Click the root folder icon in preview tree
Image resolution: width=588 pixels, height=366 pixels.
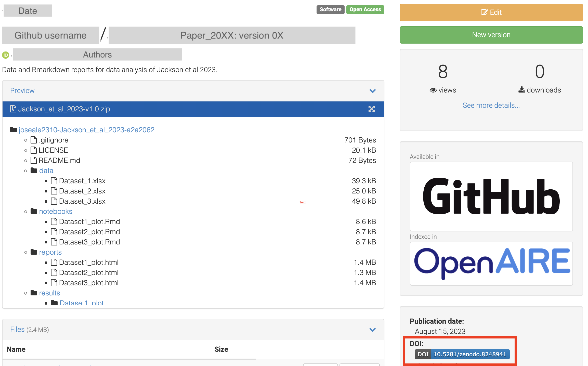tap(14, 130)
